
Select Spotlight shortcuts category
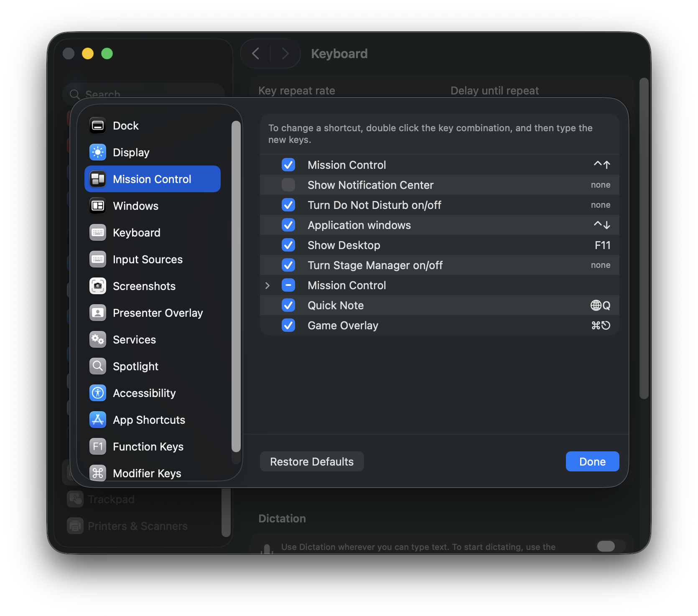click(153, 367)
